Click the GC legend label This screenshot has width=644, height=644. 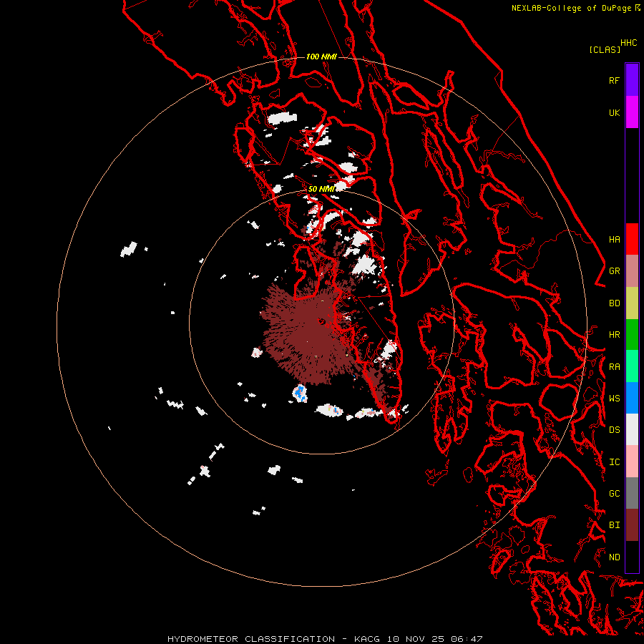614,493
